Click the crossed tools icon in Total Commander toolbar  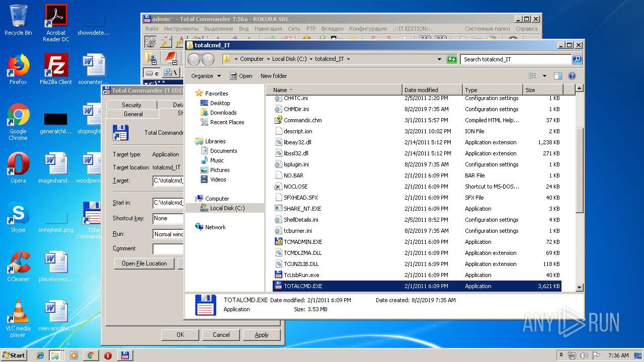167,42
